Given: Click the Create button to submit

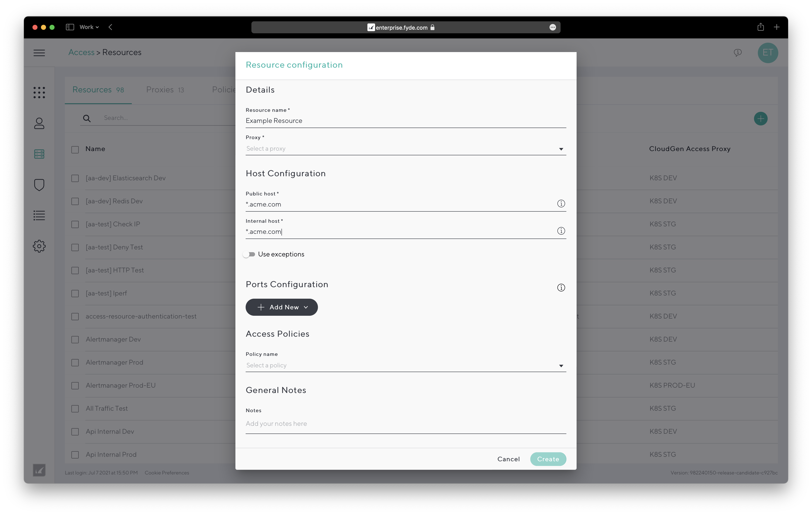Looking at the screenshot, I should pos(547,459).
